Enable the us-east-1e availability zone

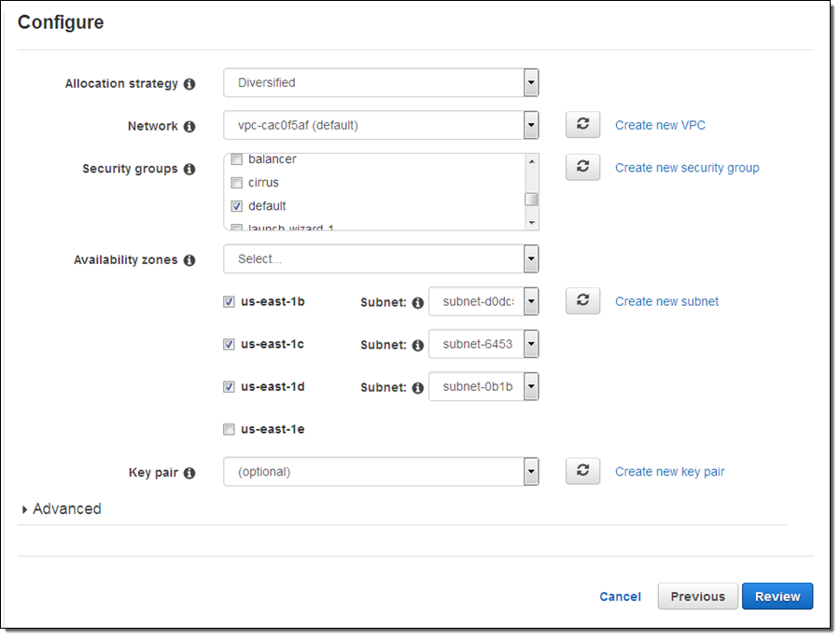coord(229,430)
